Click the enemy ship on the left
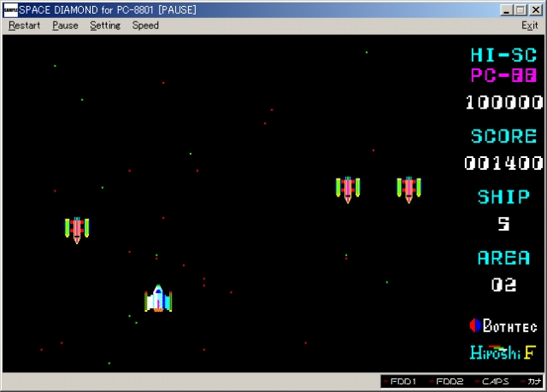This screenshot has width=547, height=392. 77,229
